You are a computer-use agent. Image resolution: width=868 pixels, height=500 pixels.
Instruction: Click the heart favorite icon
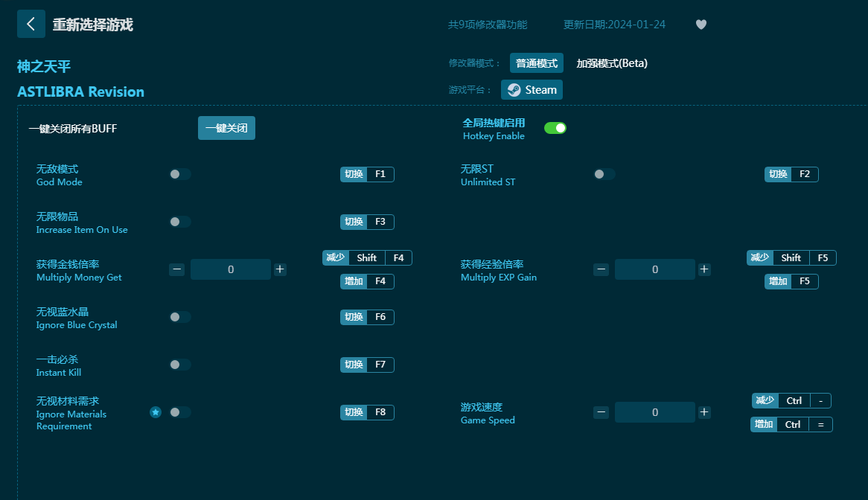click(701, 25)
